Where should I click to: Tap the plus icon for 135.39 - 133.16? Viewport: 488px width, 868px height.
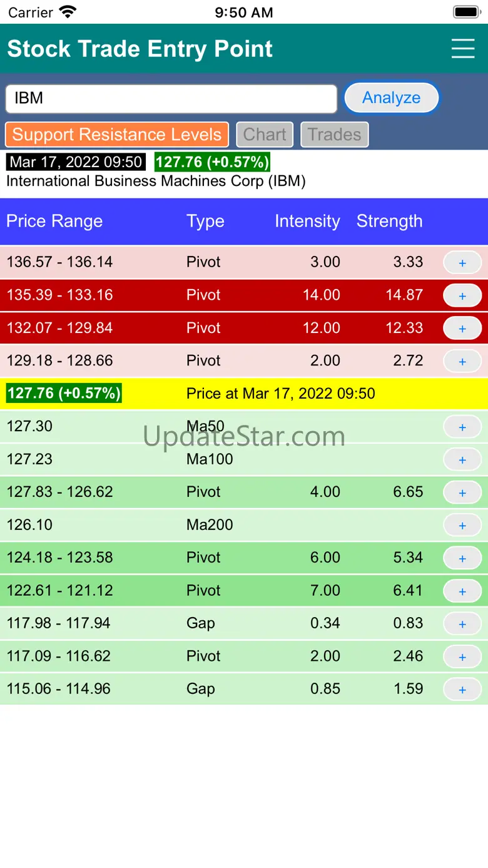click(x=462, y=295)
